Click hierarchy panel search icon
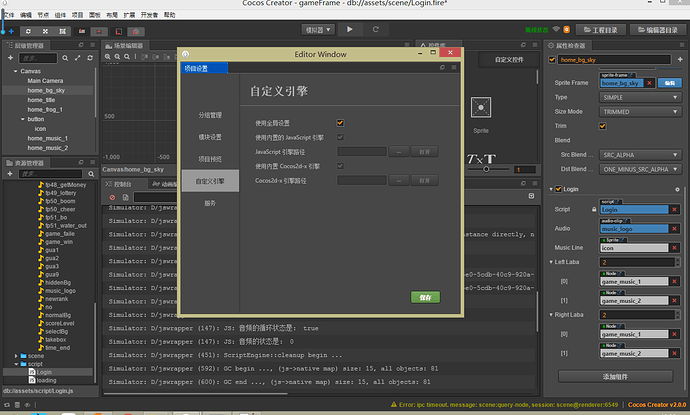The height and width of the screenshot is (415, 690). point(65,58)
